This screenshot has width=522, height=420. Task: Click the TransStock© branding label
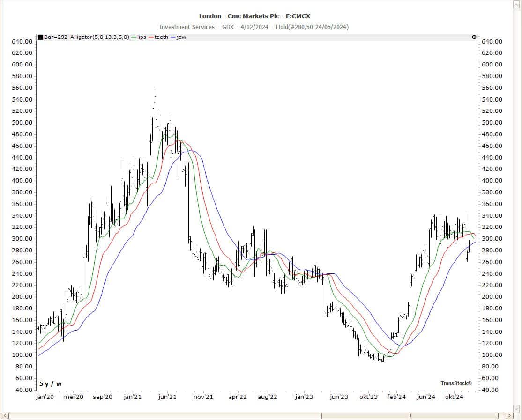(456, 382)
